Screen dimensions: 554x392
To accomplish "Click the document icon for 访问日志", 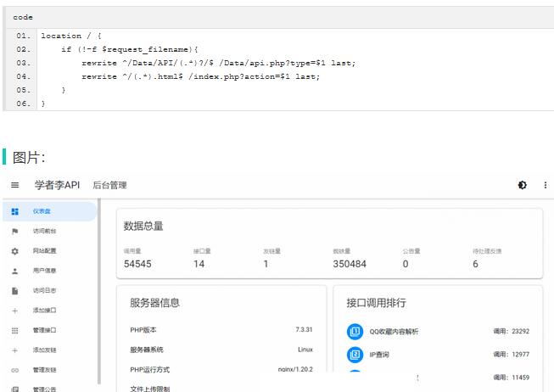I will point(14,290).
